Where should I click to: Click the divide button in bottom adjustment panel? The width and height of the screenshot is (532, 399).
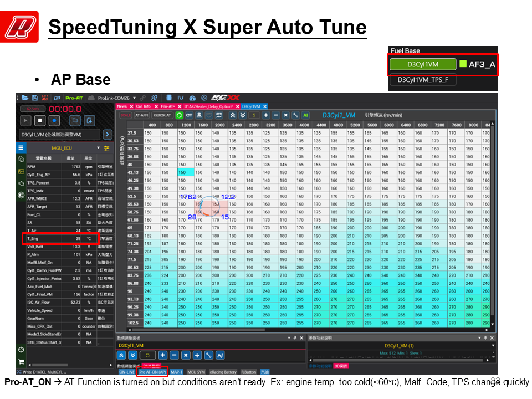point(197,355)
